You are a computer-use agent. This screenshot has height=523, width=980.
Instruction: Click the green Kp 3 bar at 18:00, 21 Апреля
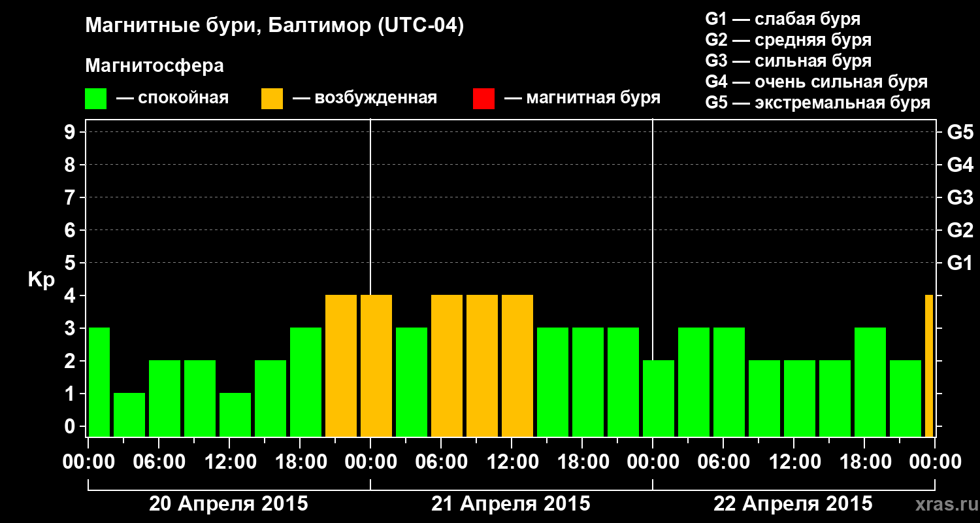point(588,382)
